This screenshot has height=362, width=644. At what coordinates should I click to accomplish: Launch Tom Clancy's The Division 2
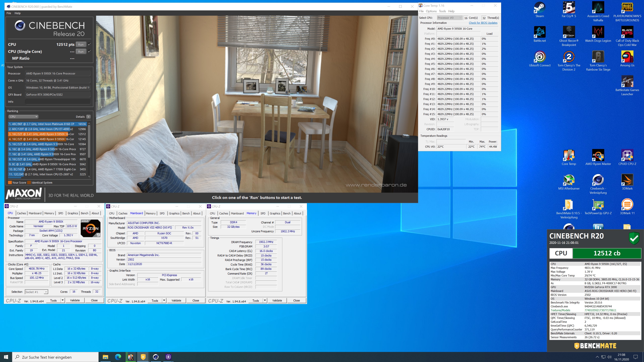(x=569, y=61)
